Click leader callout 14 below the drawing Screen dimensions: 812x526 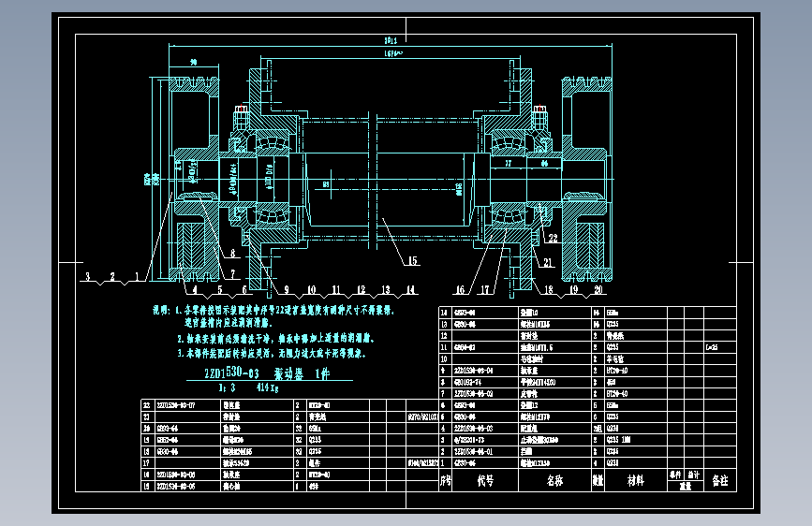(x=410, y=290)
